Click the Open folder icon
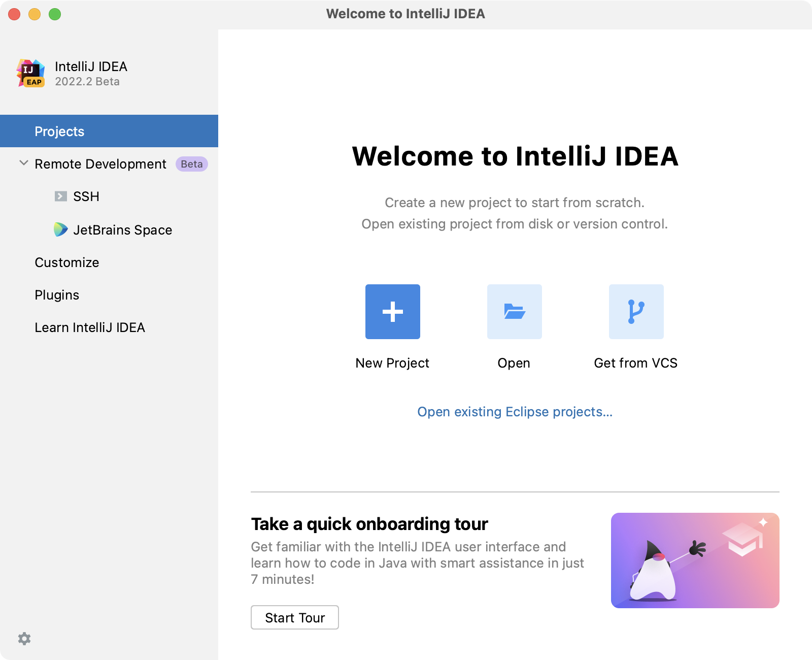Viewport: 812px width, 660px height. click(514, 312)
